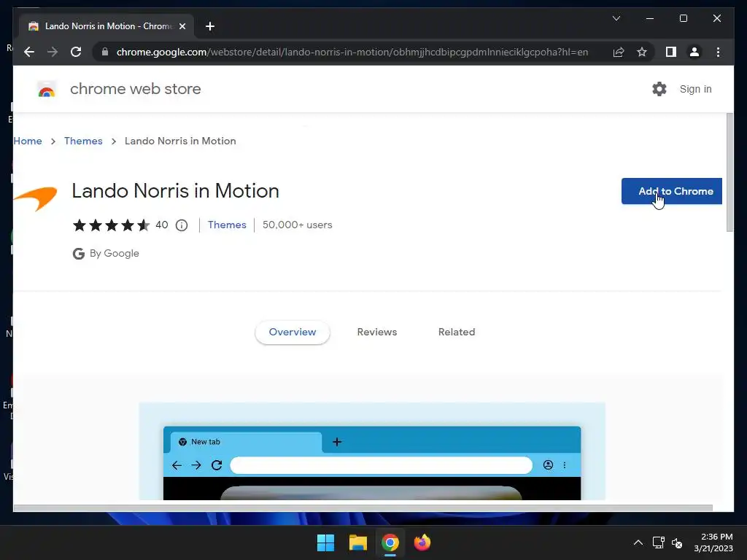Click the Chrome Web Store rainbow logo
The width and height of the screenshot is (747, 560).
pyautogui.click(x=46, y=89)
